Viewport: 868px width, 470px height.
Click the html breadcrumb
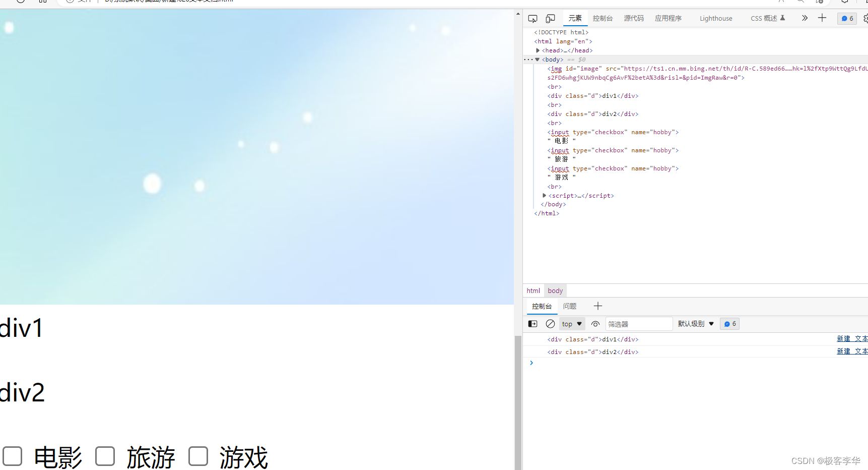[x=533, y=290]
